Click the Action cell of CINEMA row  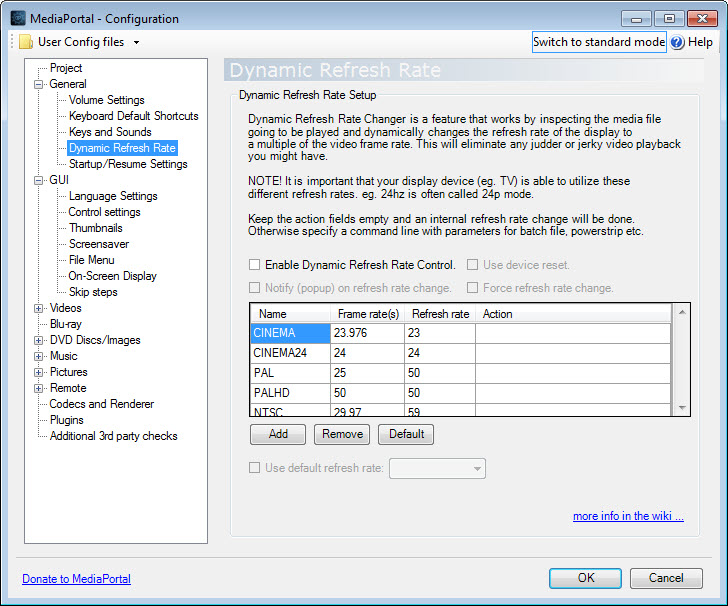point(573,333)
